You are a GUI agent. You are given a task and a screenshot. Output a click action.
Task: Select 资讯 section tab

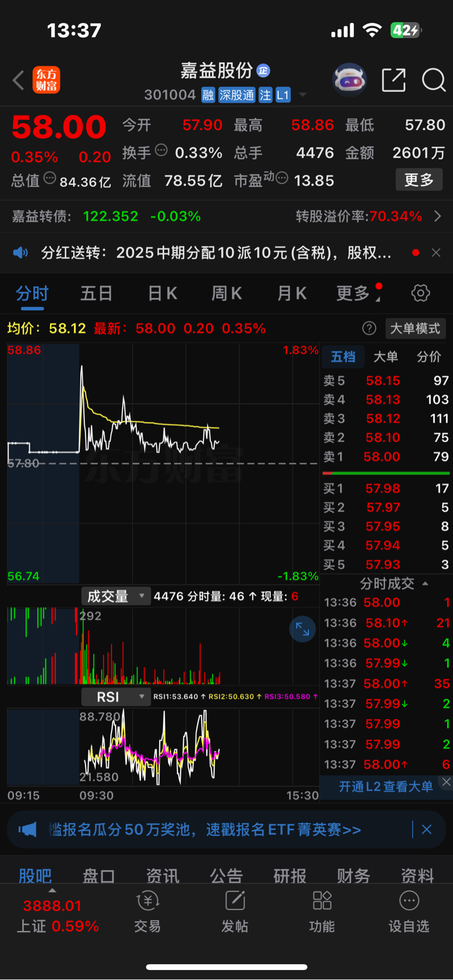point(162,876)
